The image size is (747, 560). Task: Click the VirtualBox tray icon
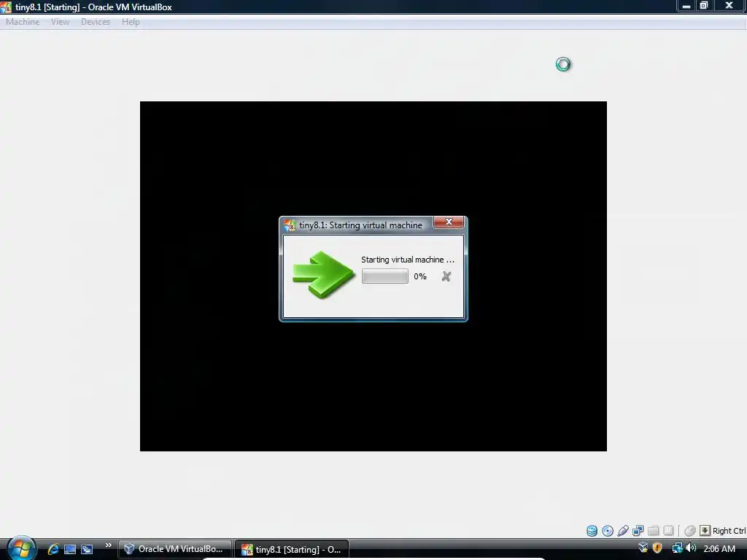(x=643, y=548)
